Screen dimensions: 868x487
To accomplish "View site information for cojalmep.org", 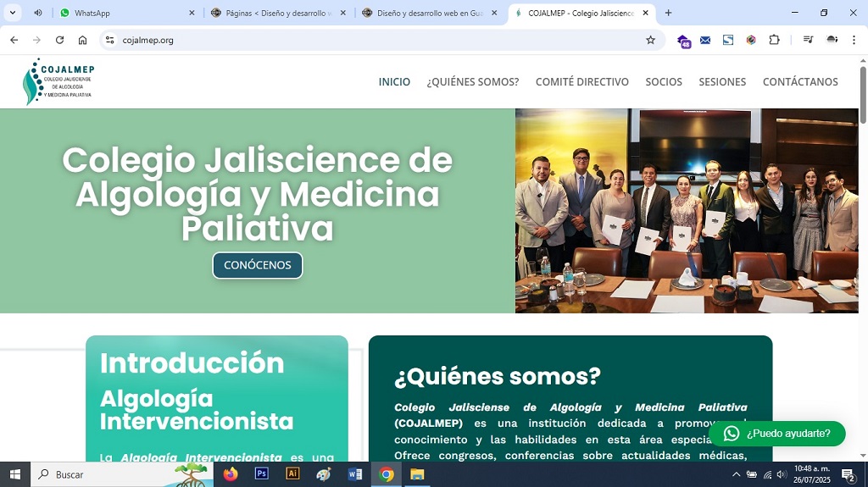I will tap(108, 40).
